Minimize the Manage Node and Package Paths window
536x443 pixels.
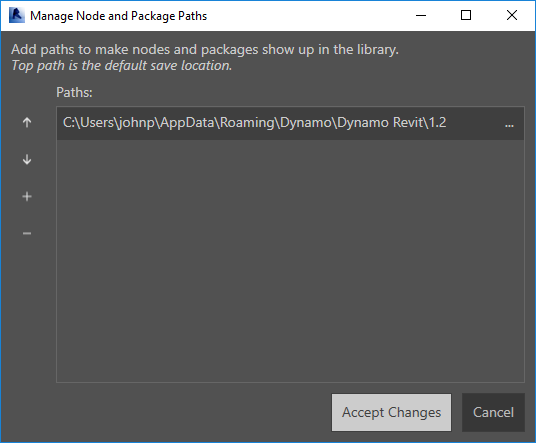point(421,15)
